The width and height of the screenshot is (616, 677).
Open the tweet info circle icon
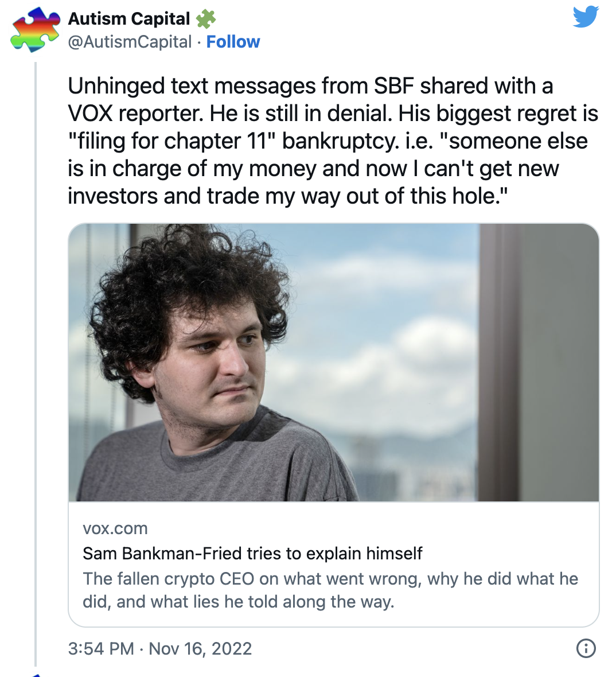(x=586, y=648)
